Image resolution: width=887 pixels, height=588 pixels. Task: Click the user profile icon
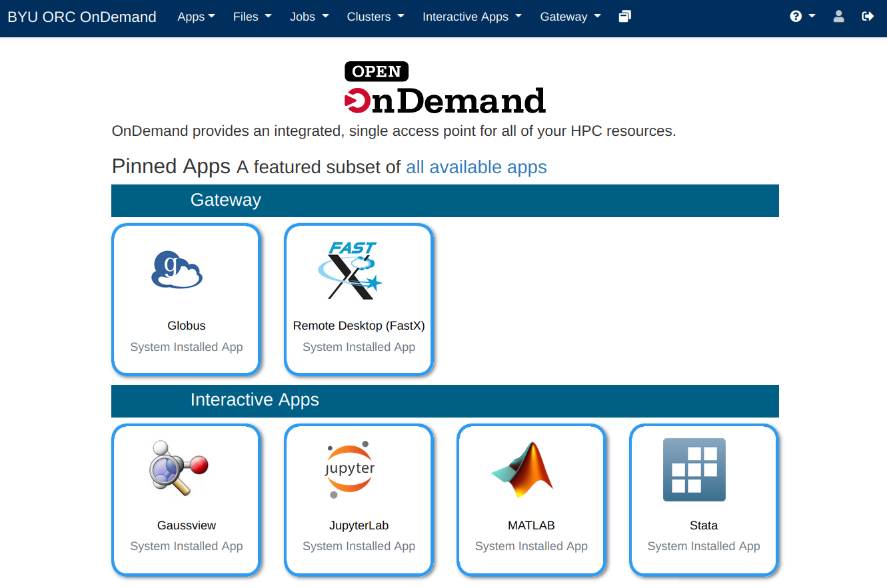coord(839,17)
